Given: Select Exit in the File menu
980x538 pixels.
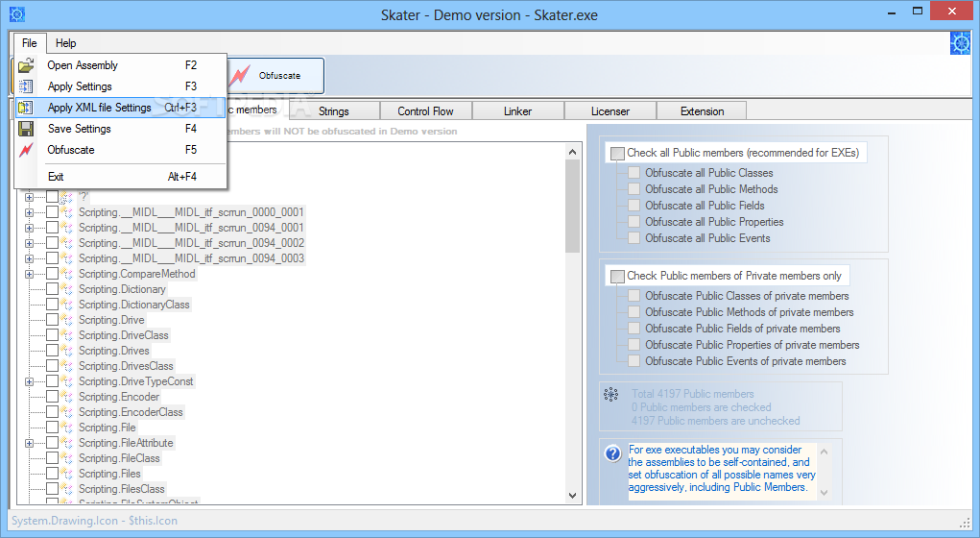Looking at the screenshot, I should [x=120, y=177].
